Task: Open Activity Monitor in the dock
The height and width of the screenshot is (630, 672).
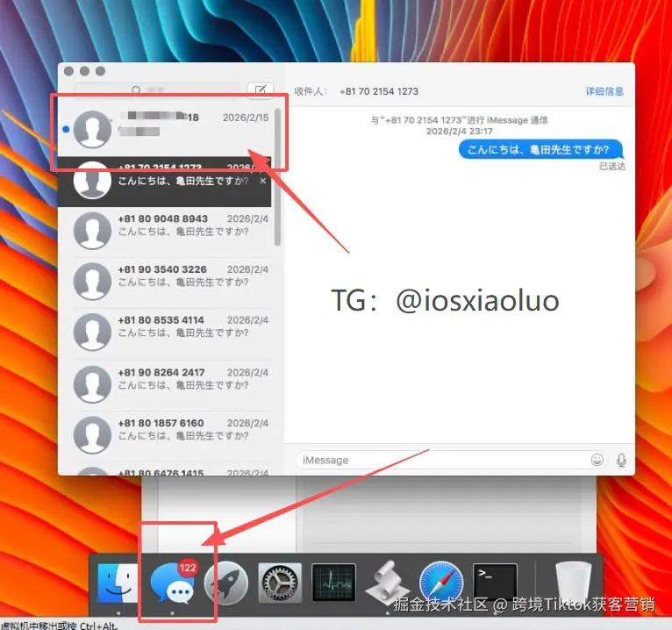Action: click(334, 583)
